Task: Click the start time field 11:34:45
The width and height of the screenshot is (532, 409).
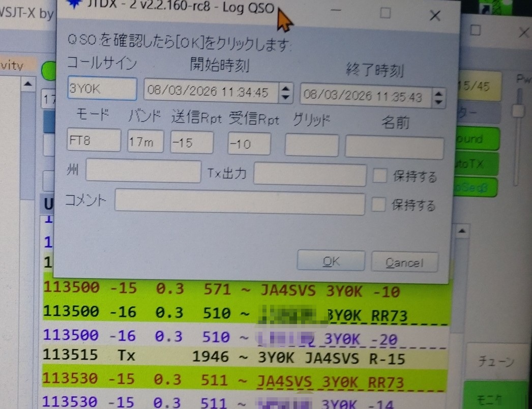Action: click(x=211, y=92)
